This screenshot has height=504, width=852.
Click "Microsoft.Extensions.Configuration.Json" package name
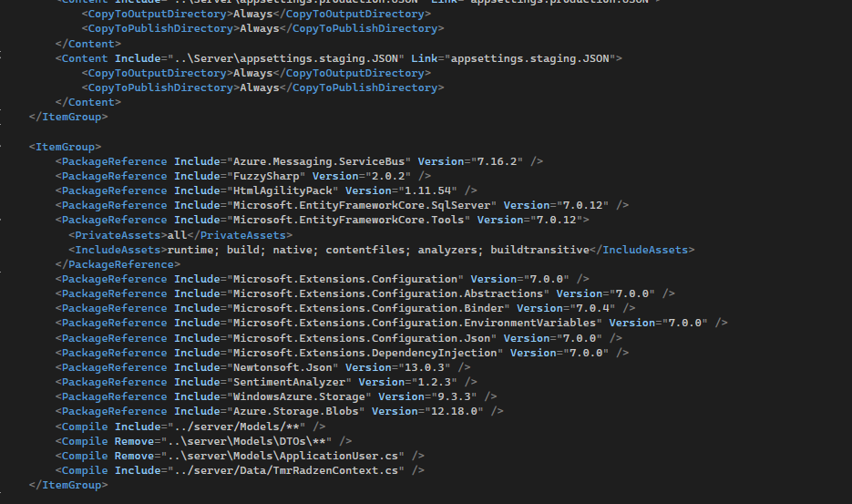pyautogui.click(x=362, y=338)
